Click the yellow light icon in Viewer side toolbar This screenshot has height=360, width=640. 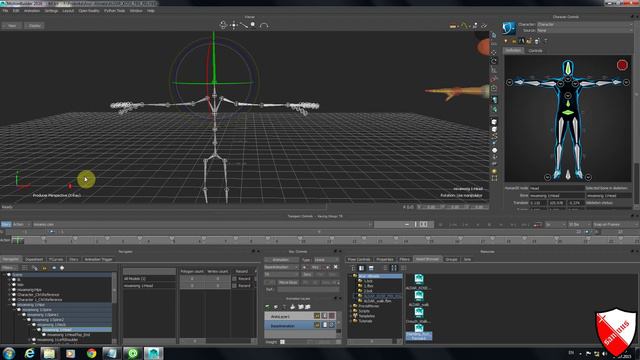click(494, 171)
